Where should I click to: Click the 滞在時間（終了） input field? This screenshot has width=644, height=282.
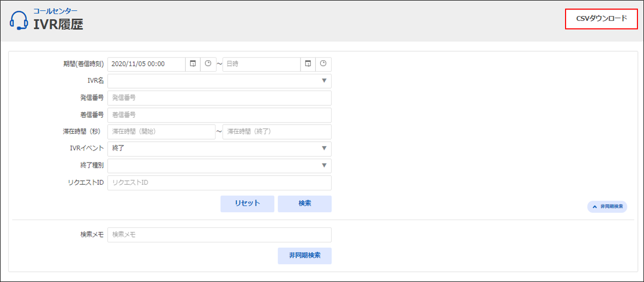point(277,132)
